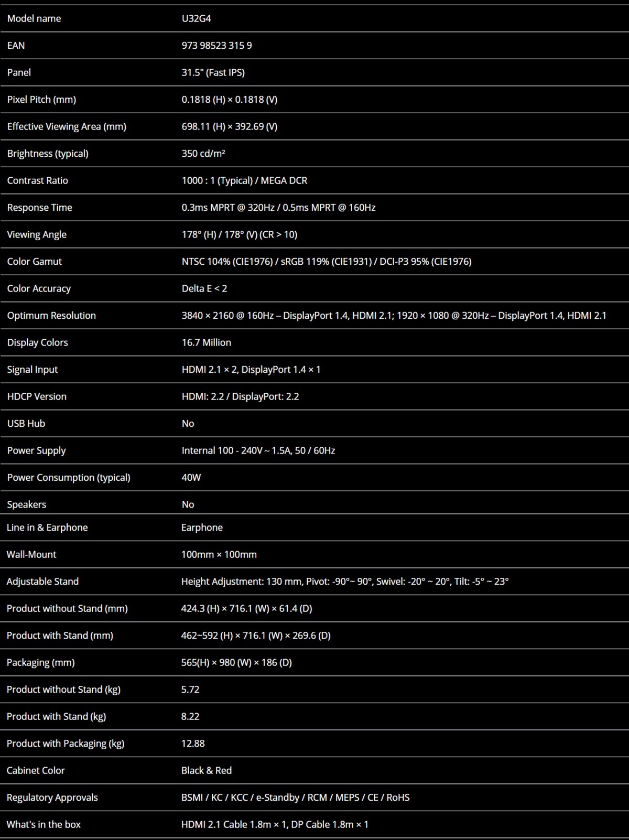Click the Adjustable Stand label
Image resolution: width=629 pixels, height=840 pixels.
(x=42, y=581)
